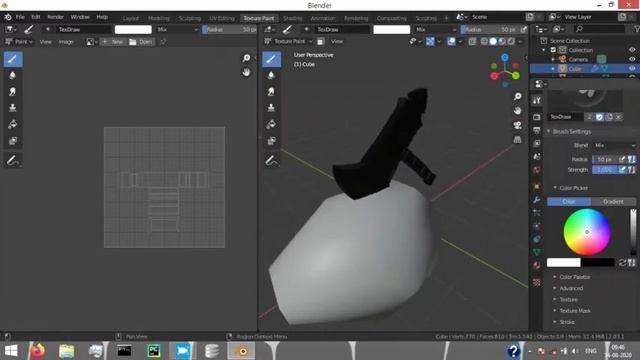
Task: Select the Fill tool in image editor
Action: click(13, 124)
